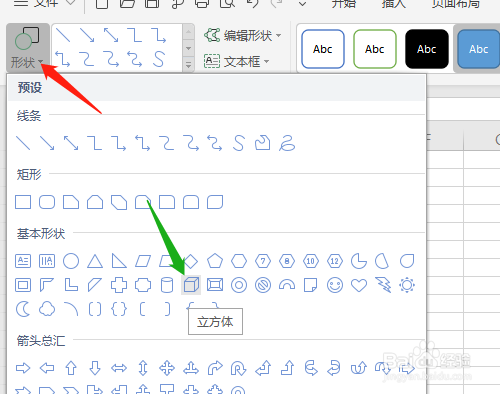This screenshot has width=500, height=394.
Task: Select the moon shape
Action: 23,309
